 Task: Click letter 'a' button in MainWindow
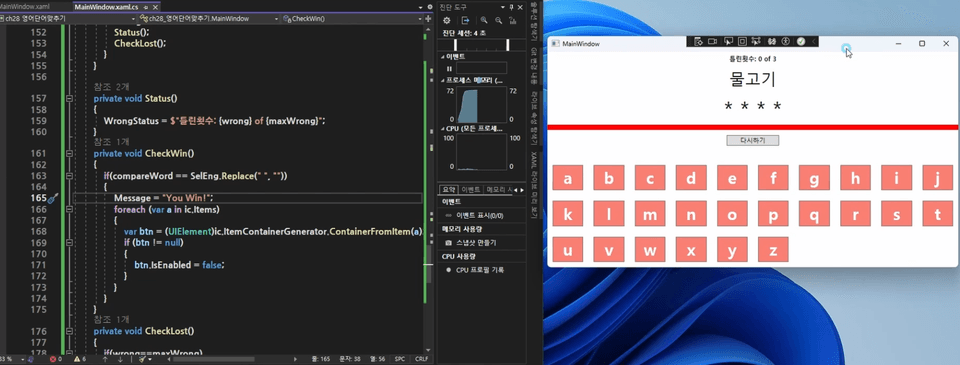point(568,178)
